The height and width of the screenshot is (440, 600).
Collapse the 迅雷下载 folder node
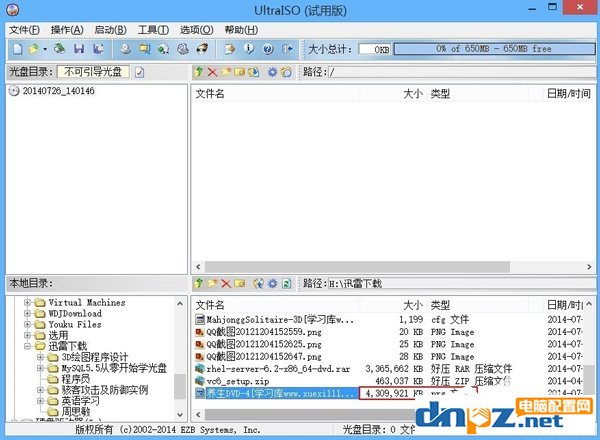(27, 346)
